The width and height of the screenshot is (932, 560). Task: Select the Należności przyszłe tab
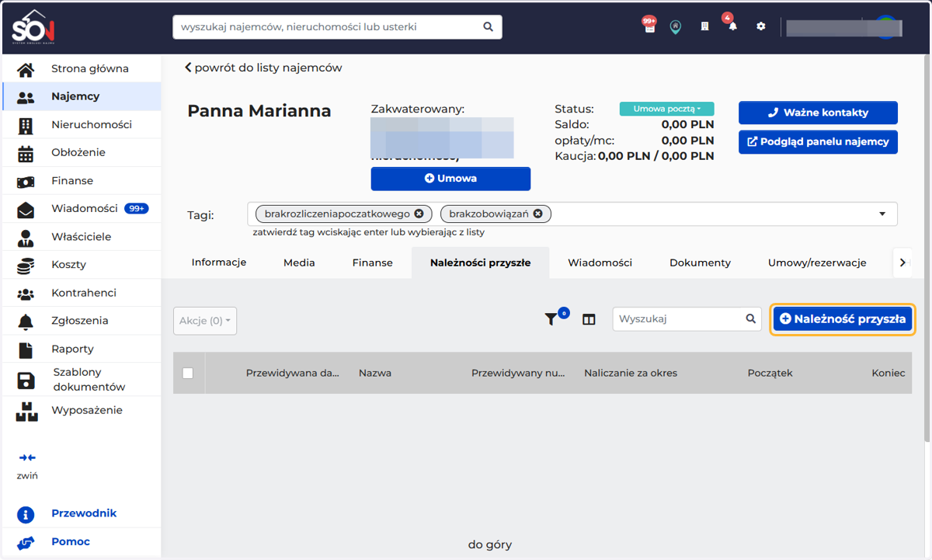pos(481,263)
